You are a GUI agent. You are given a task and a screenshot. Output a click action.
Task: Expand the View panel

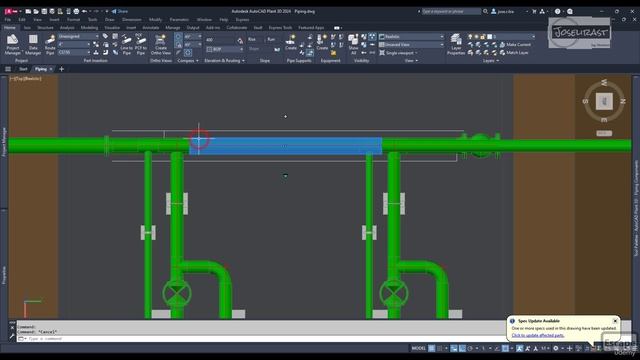(411, 60)
